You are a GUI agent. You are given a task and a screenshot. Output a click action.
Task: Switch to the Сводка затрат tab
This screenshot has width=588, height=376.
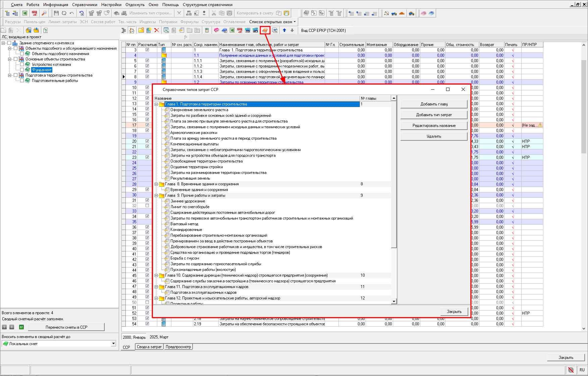point(149,347)
